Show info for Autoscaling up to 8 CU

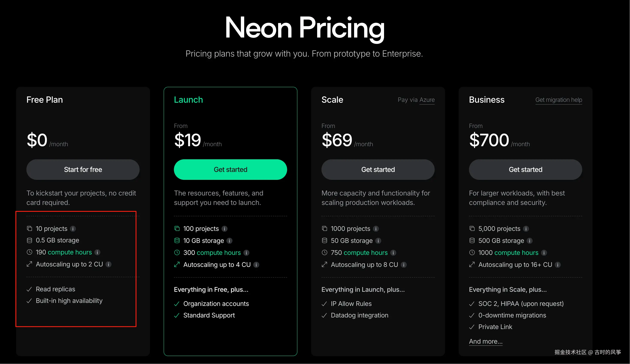404,265
